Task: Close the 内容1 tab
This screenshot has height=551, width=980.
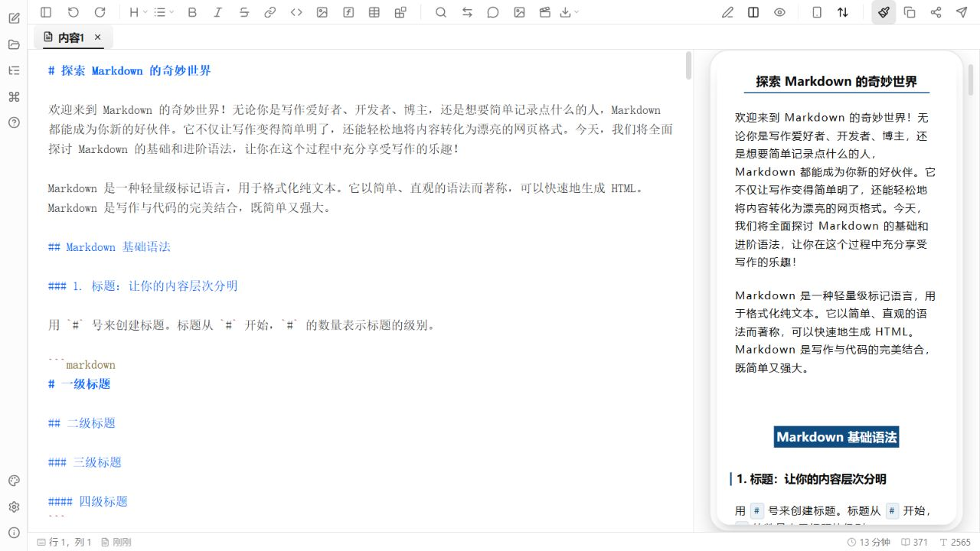Action: (x=97, y=37)
